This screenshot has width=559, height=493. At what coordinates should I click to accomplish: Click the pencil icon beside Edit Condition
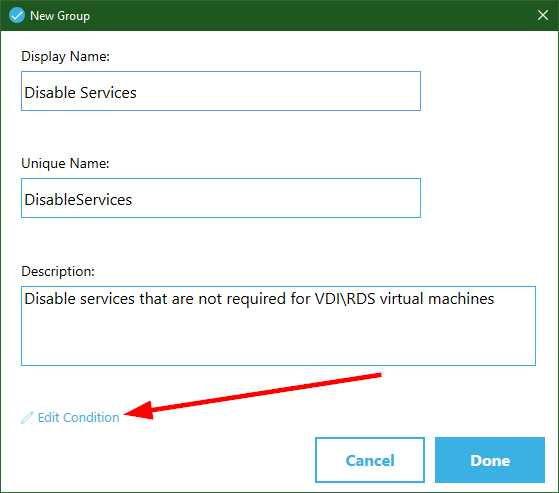pos(27,417)
